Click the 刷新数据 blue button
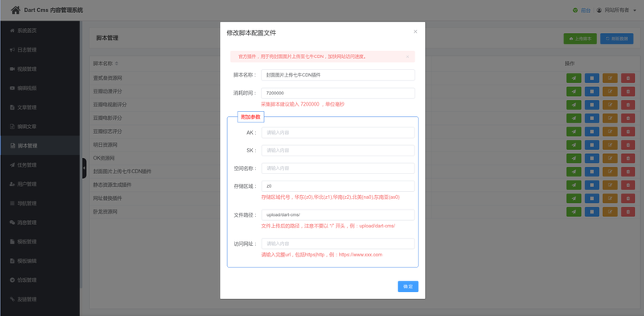 [x=617, y=39]
